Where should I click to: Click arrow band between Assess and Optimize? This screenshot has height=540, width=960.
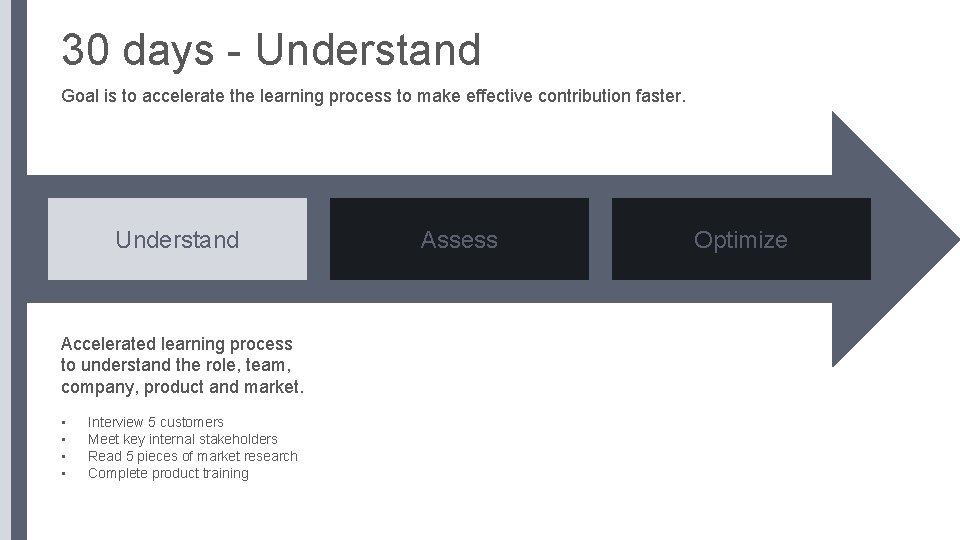pos(600,239)
